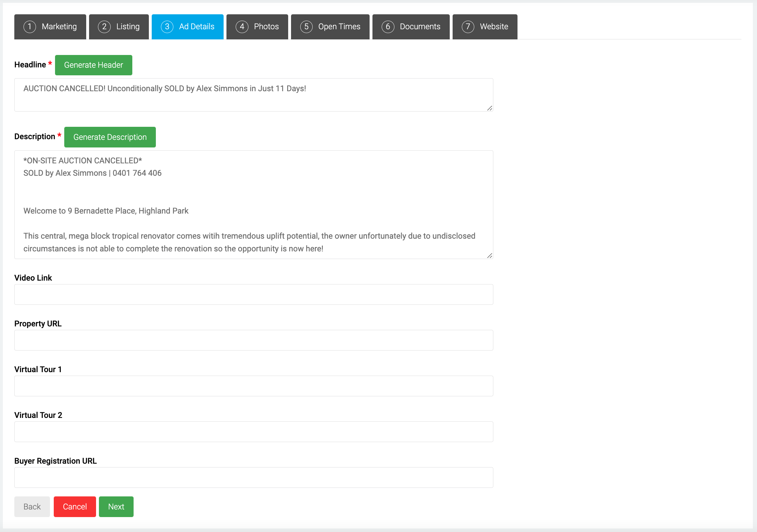The image size is (757, 532).
Task: Grab the Description textarea resize handle
Action: tap(490, 256)
